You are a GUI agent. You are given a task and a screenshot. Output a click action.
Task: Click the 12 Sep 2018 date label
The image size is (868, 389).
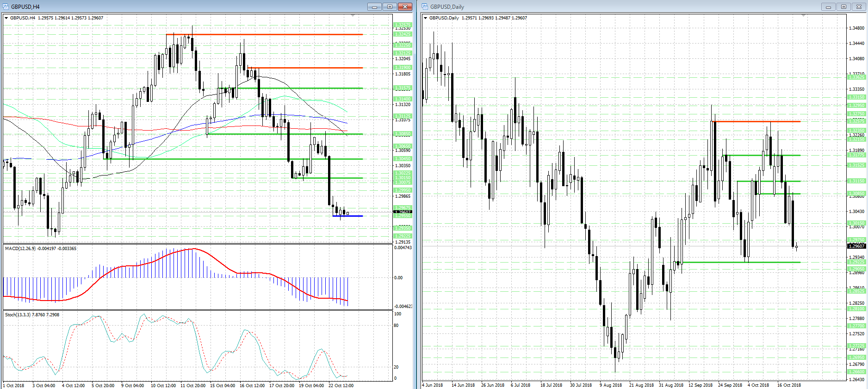[701, 385]
